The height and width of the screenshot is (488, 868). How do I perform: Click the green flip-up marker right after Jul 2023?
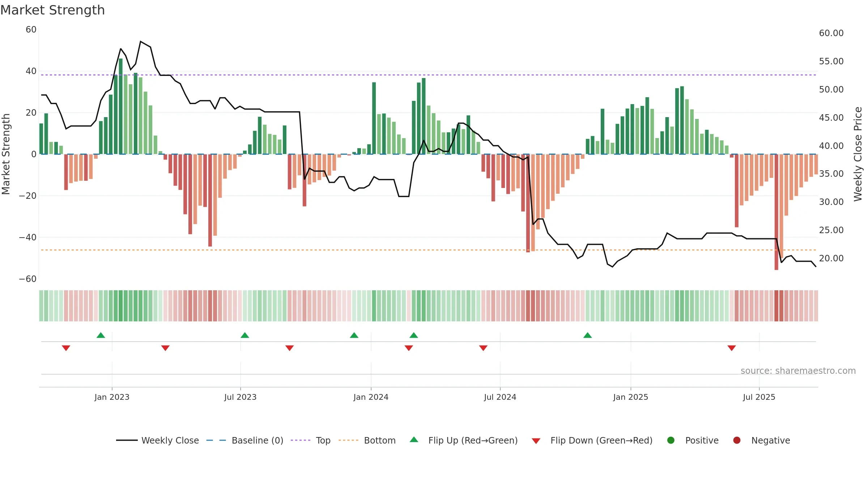[245, 335]
